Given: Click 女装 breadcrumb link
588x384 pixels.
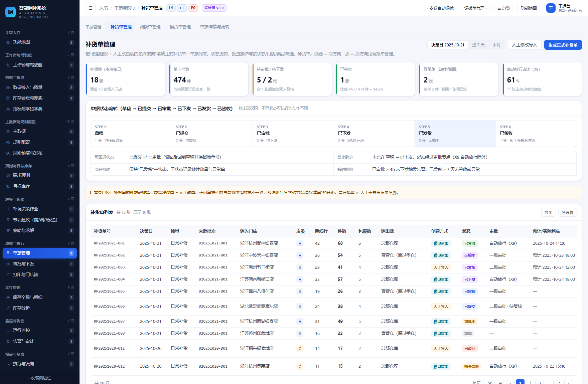Looking at the screenshot, I should tap(104, 8).
